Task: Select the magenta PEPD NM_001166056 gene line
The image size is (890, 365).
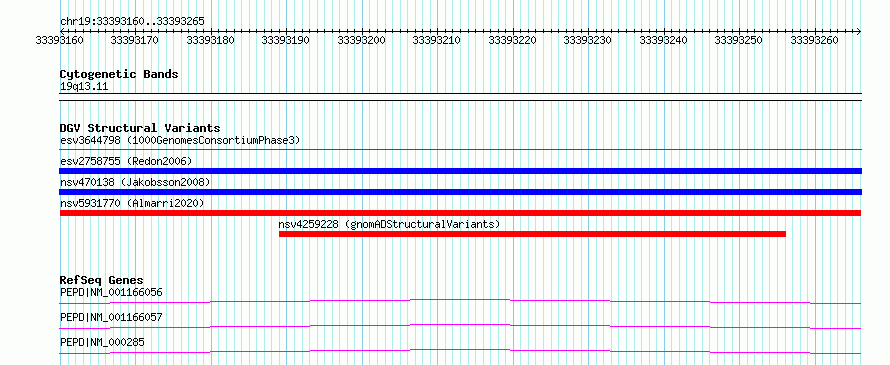Action: tap(460, 301)
